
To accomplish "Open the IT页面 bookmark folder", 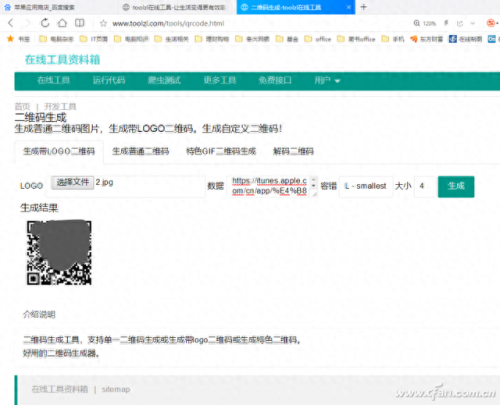I will coord(94,39).
